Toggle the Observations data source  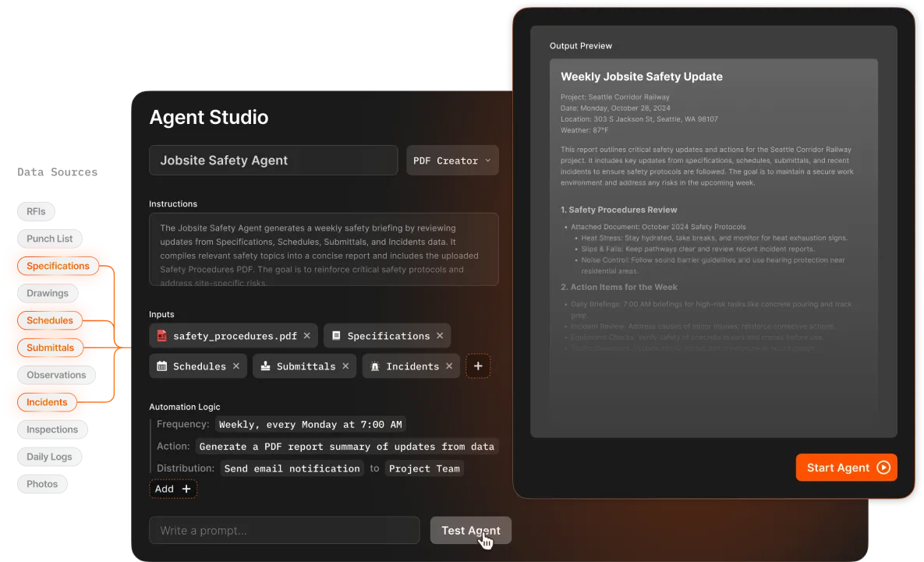click(x=56, y=375)
